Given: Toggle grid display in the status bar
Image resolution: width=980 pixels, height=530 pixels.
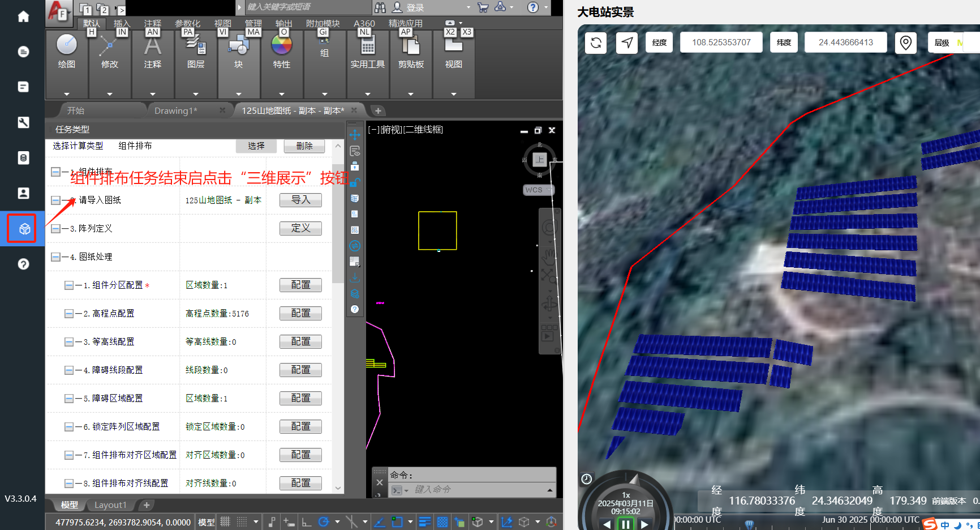Looking at the screenshot, I should (x=225, y=522).
